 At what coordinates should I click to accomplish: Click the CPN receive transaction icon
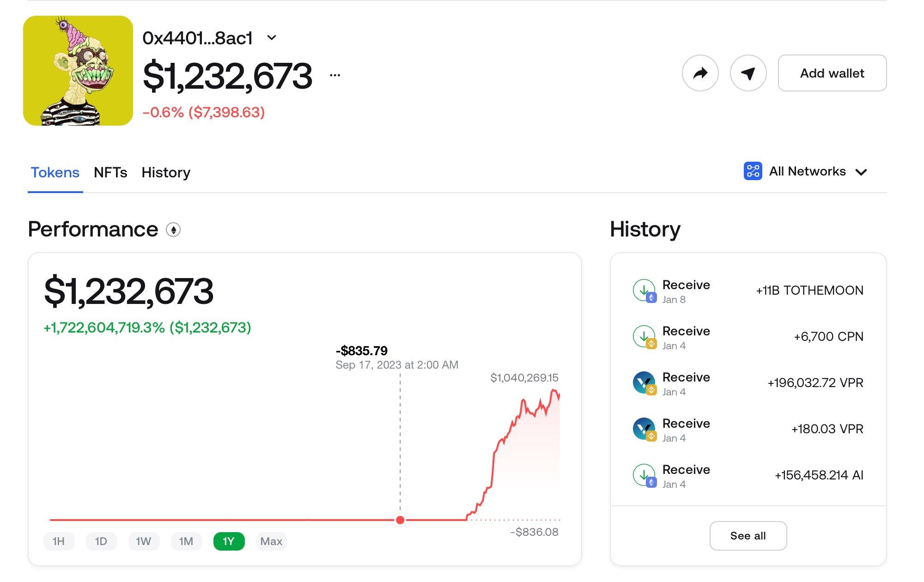point(644,337)
